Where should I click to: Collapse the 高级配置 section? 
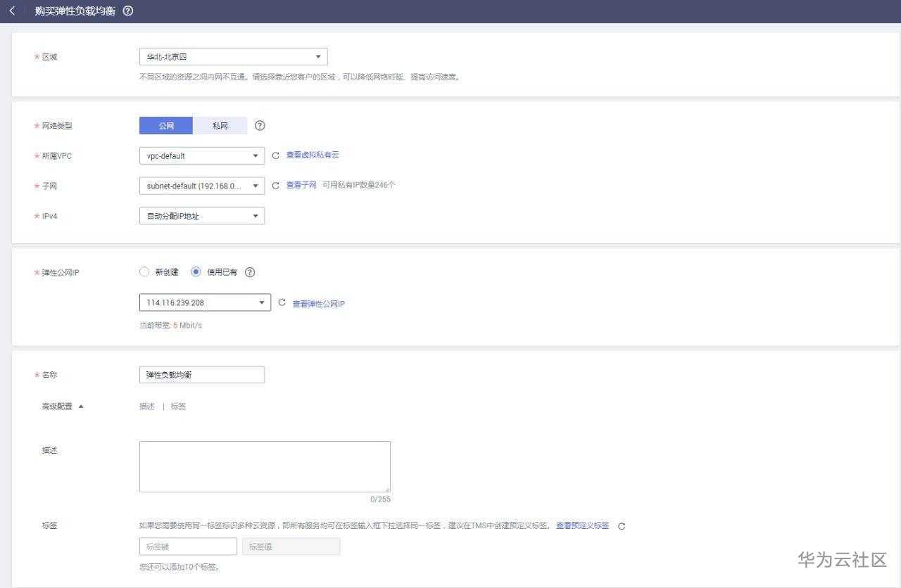pyautogui.click(x=62, y=406)
